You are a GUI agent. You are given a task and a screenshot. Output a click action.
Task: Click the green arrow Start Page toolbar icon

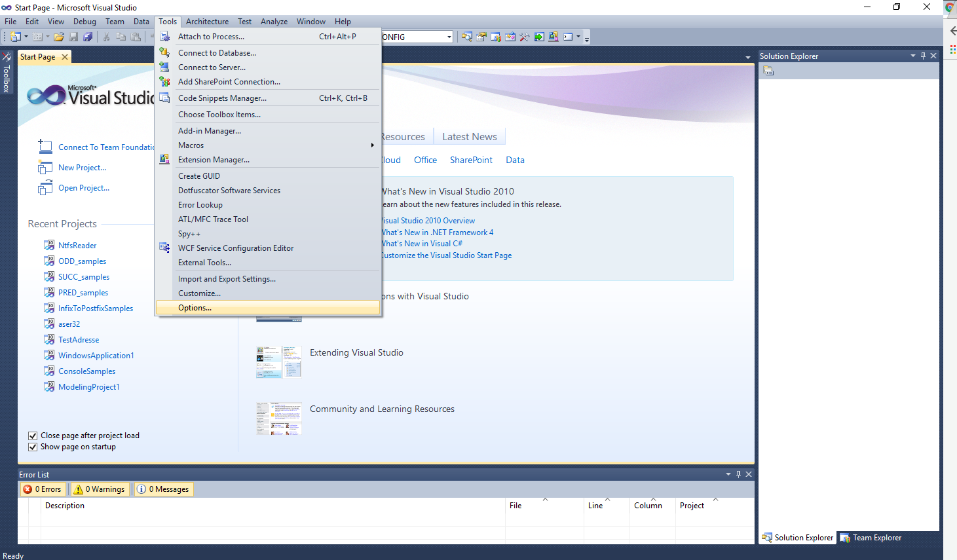pos(539,37)
